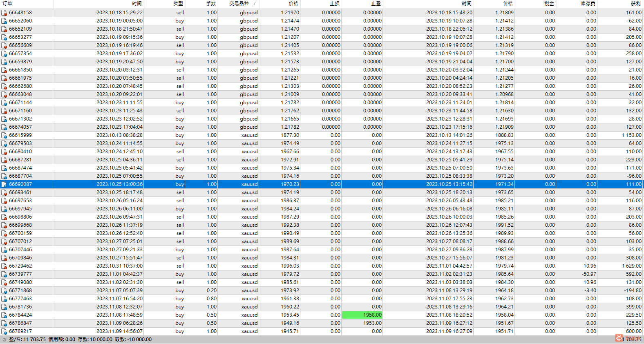Select the icon next to order 66615999
644x344 pixels.
(4, 135)
